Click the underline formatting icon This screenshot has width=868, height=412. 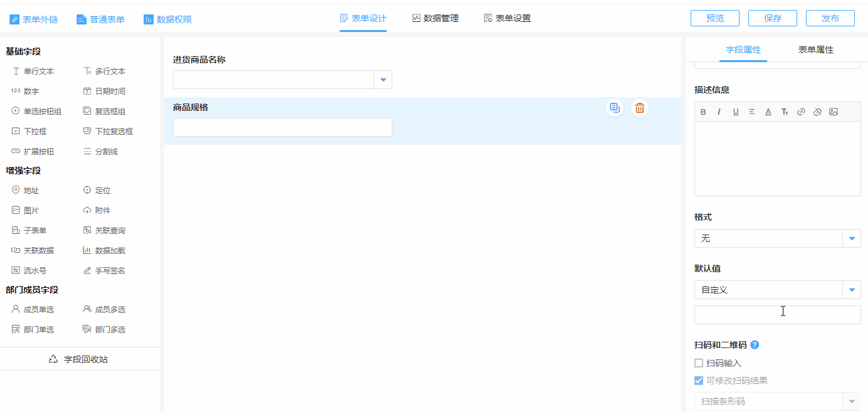[x=736, y=112]
